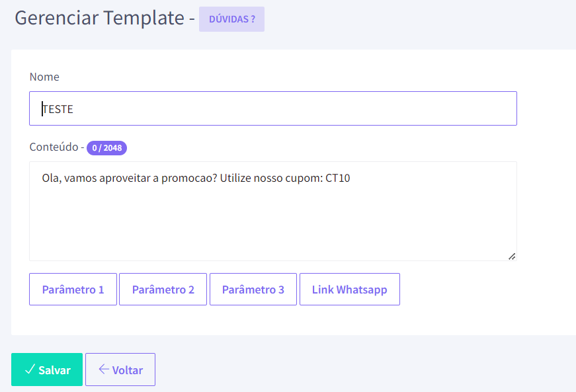The image size is (576, 392).
Task: Click the coupon code CT10 in content
Action: (x=337, y=178)
